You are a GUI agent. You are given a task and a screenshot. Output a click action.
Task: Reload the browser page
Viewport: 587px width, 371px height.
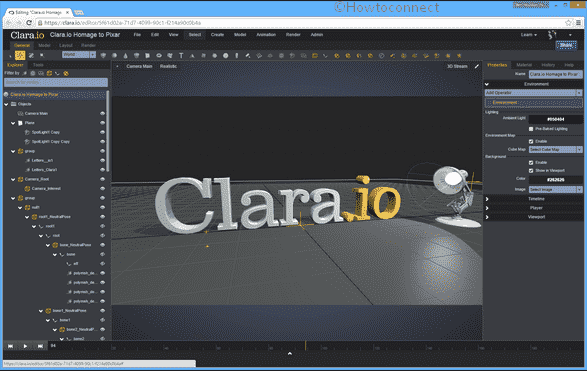29,23
